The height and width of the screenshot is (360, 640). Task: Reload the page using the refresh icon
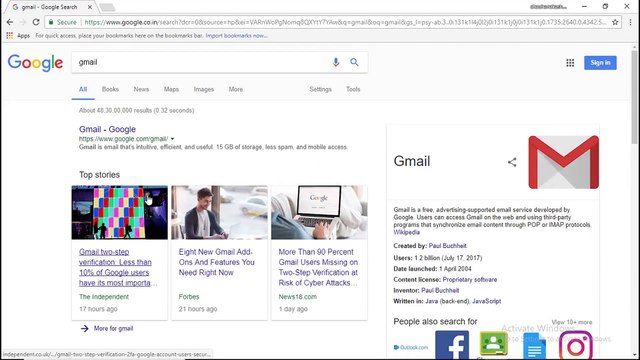[x=36, y=22]
